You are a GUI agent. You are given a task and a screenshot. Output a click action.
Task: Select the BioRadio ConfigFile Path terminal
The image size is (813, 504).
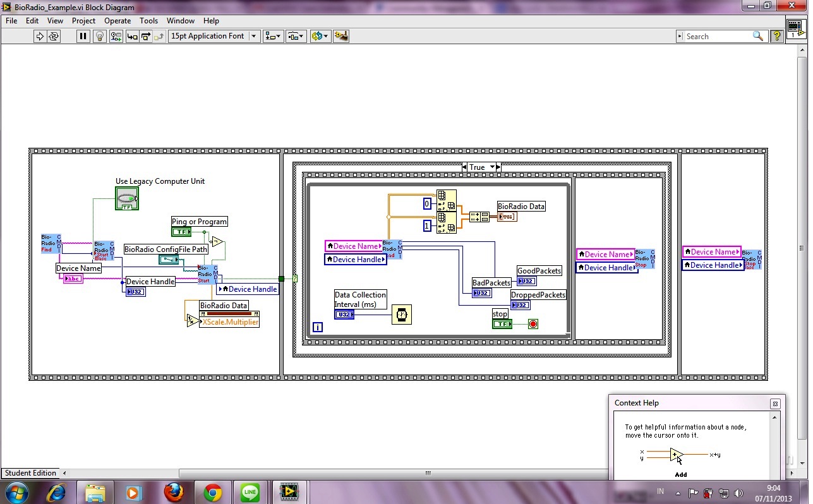[x=169, y=260]
